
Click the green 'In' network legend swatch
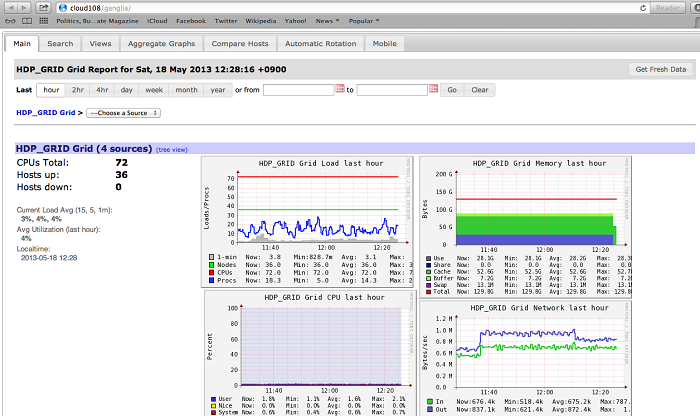coord(430,402)
